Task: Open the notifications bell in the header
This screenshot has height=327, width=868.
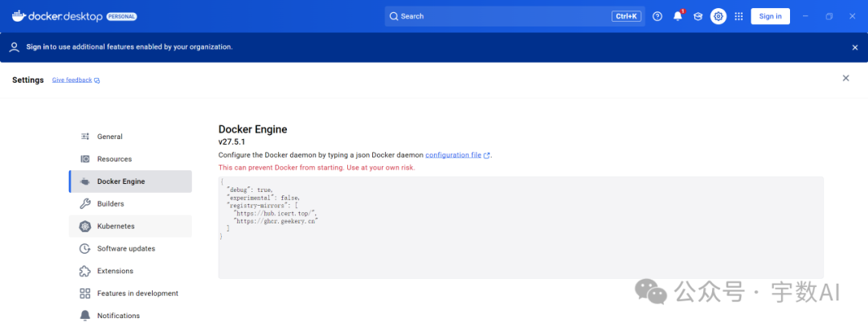Action: (x=678, y=17)
